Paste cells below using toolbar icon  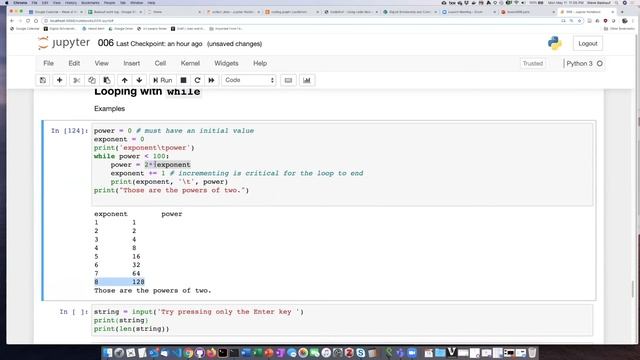tap(107, 80)
